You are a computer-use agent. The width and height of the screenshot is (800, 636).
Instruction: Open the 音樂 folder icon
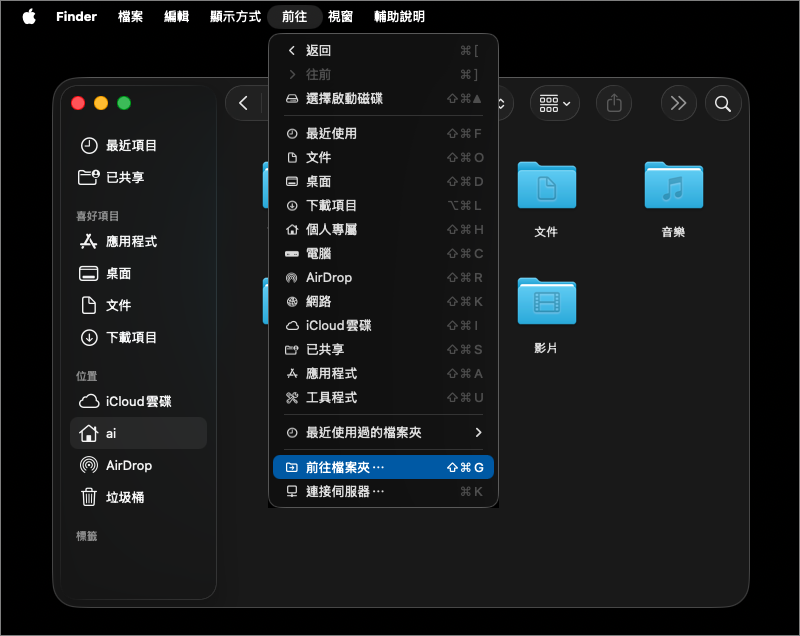[673, 186]
